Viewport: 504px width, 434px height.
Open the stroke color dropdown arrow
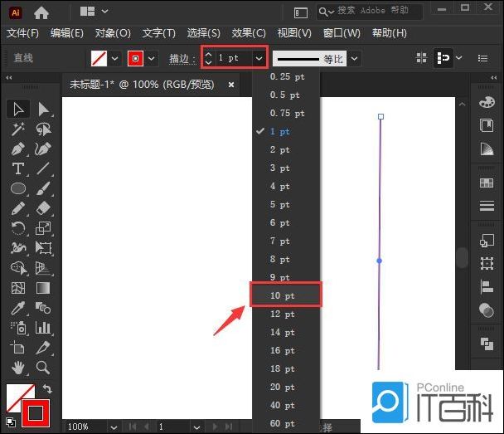click(152, 59)
